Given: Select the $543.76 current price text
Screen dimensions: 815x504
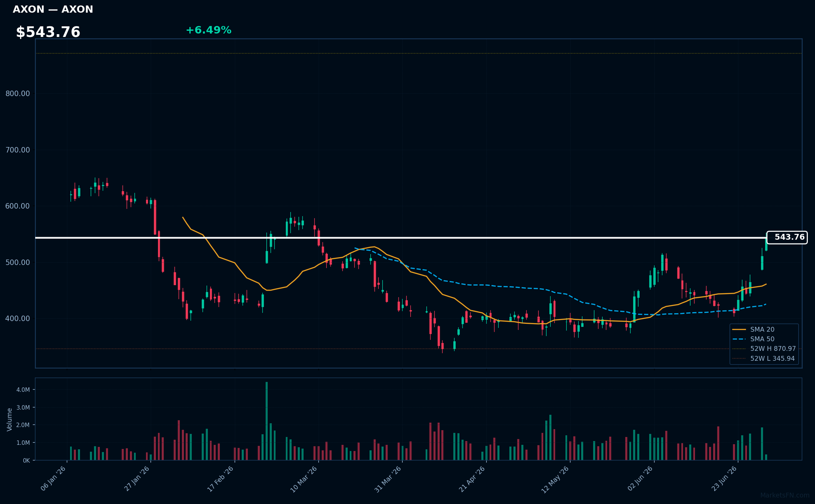Looking at the screenshot, I should pos(48,32).
